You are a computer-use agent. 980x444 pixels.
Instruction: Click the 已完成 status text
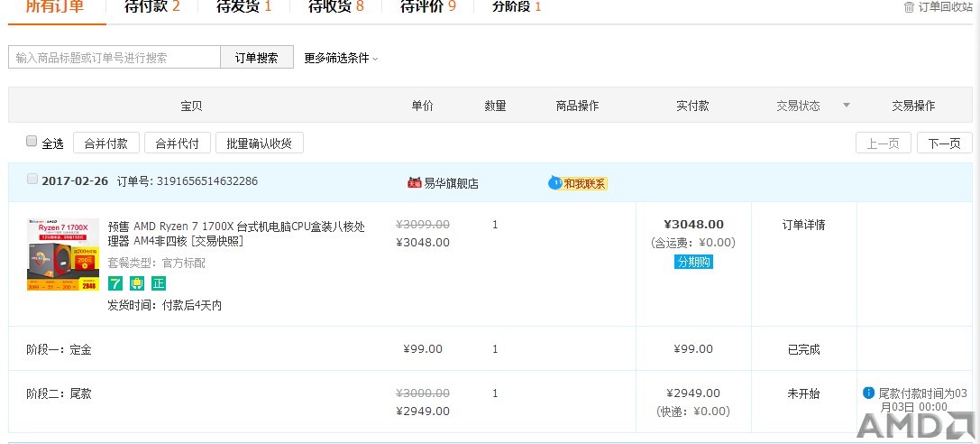pos(804,349)
